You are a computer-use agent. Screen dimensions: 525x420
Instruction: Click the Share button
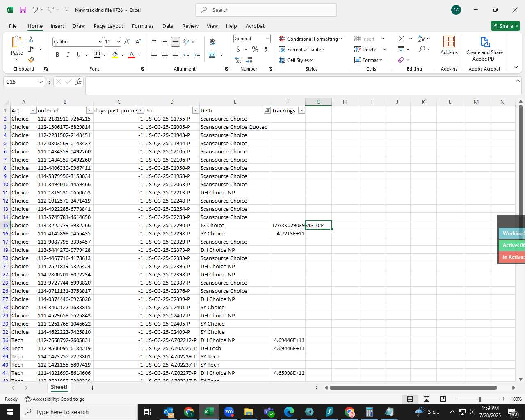click(505, 26)
